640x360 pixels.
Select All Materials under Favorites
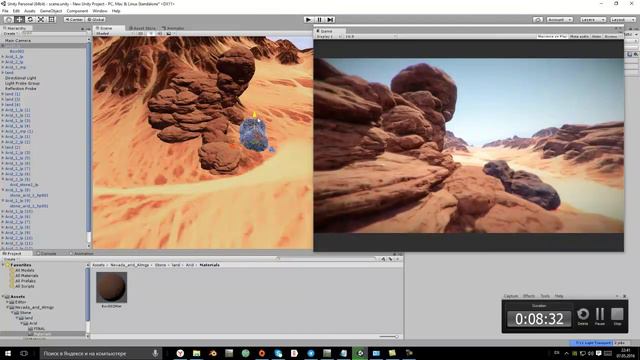pos(27,276)
